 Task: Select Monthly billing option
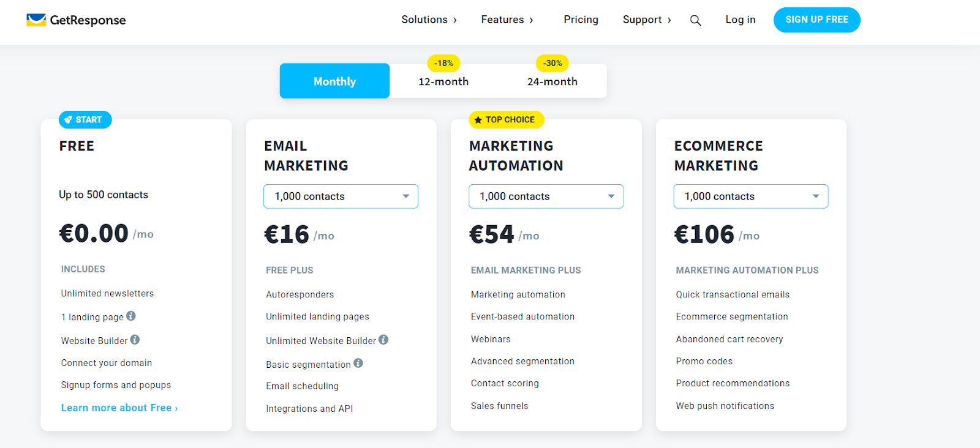334,81
